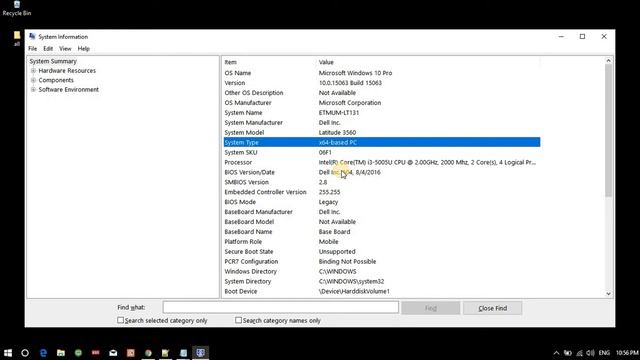Screen dimensions: 640x360
Task: Click the ENG language indicator
Action: 604,353
